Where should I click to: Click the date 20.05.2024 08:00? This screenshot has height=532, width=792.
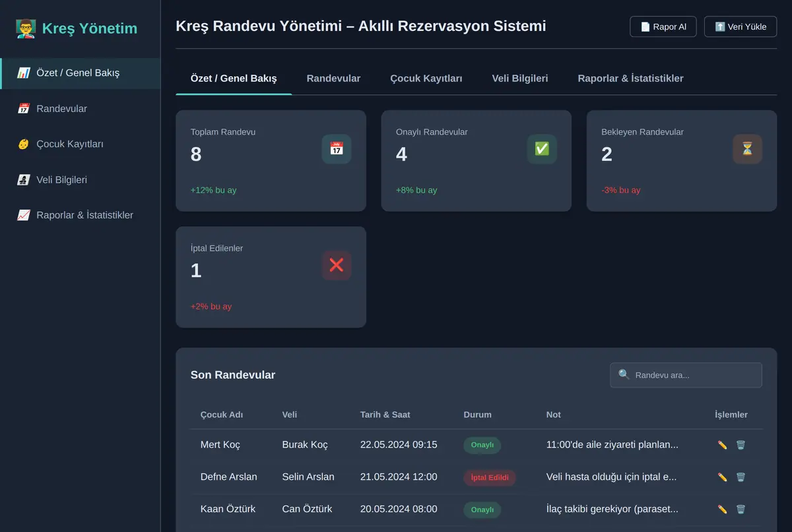pyautogui.click(x=399, y=509)
